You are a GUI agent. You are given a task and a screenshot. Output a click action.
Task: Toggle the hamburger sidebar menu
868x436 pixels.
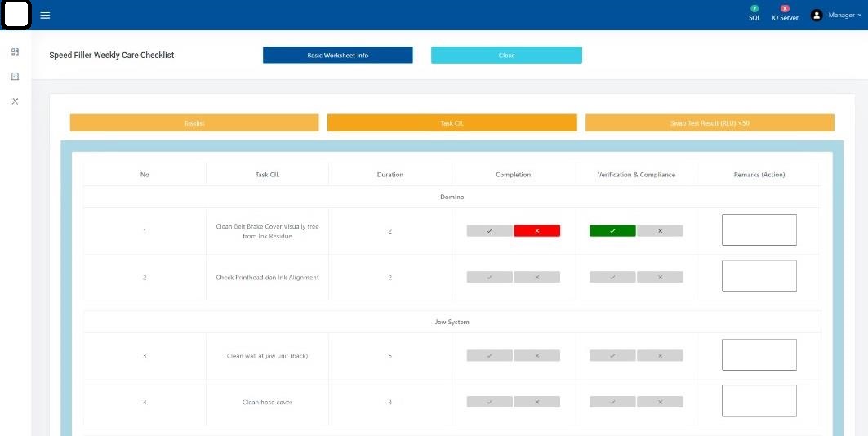coord(45,16)
